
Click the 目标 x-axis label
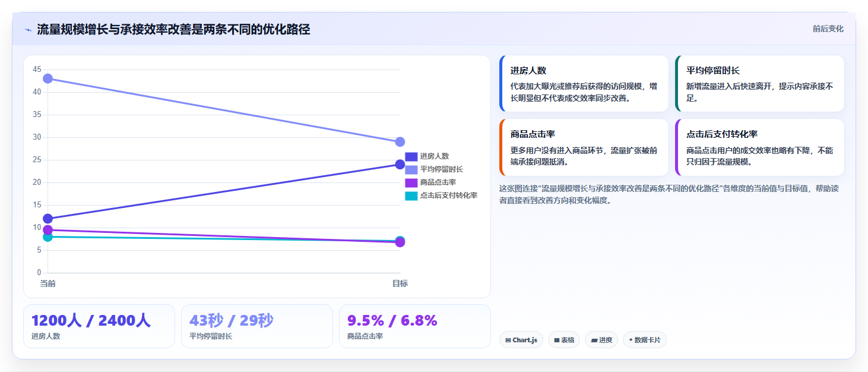[x=400, y=283]
